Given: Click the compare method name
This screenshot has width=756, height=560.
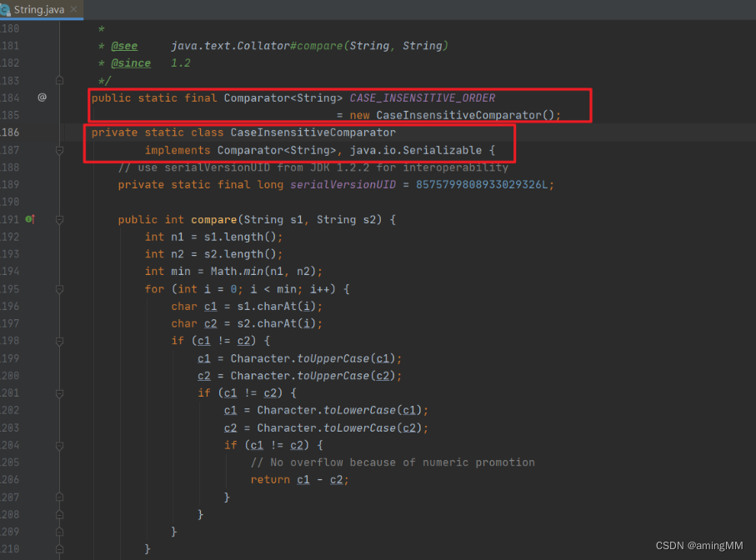Looking at the screenshot, I should (213, 220).
